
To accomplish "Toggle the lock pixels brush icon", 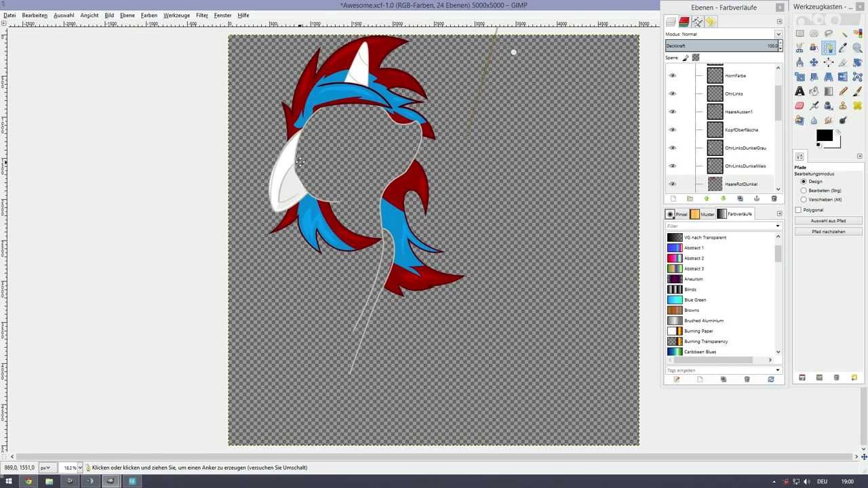I will point(686,58).
